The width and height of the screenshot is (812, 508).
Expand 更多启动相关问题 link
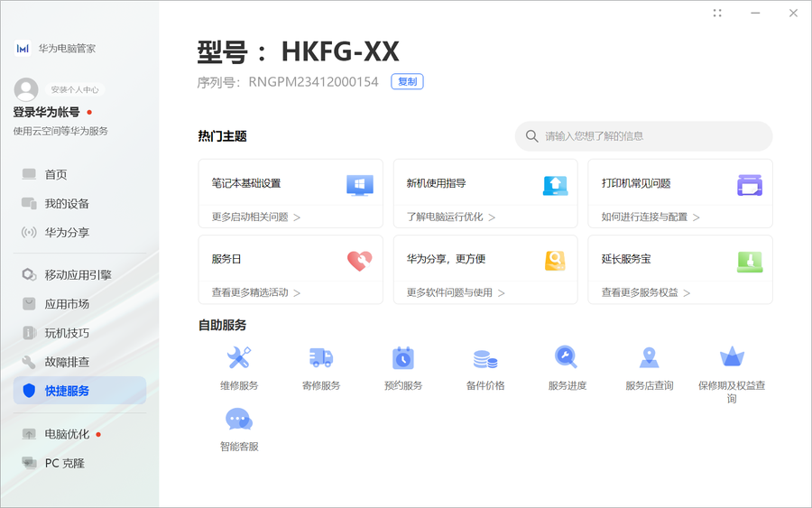pos(256,217)
